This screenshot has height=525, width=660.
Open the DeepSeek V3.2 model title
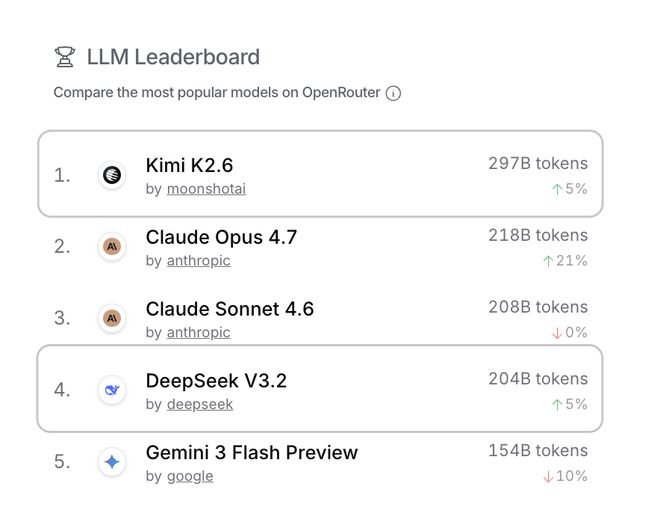click(216, 381)
